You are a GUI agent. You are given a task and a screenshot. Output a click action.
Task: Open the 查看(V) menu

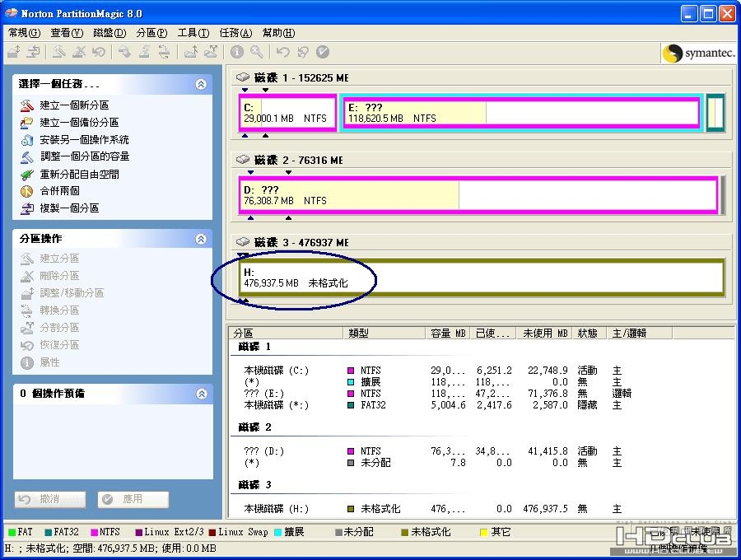(x=67, y=33)
